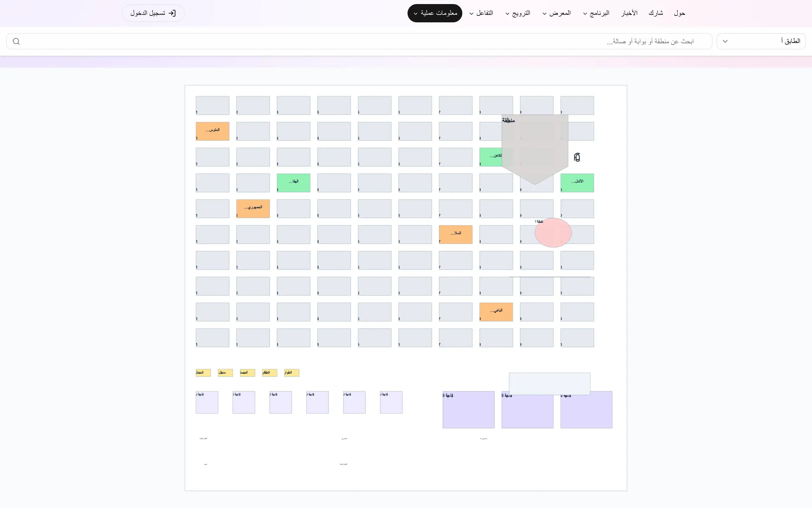Select the green الأندل... booth

[577, 183]
